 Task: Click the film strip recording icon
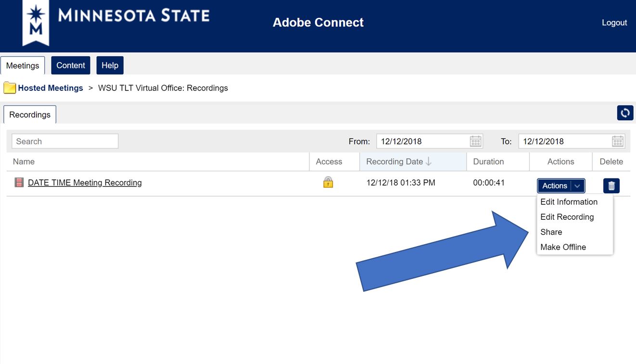click(19, 182)
